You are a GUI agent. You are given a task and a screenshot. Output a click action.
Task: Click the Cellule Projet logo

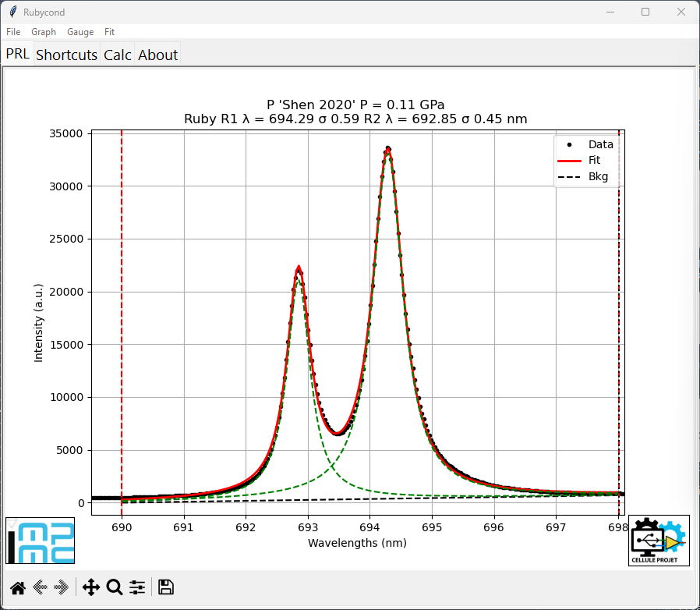[659, 541]
